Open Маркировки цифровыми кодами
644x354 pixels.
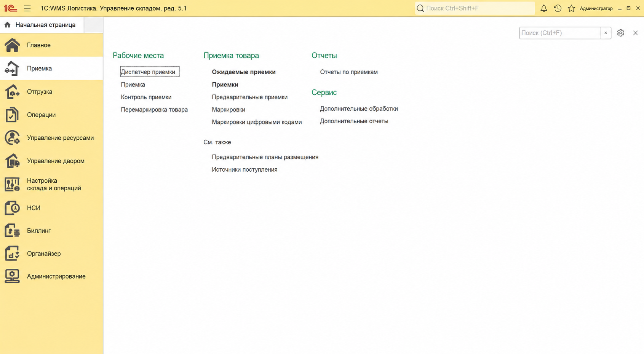tap(257, 122)
